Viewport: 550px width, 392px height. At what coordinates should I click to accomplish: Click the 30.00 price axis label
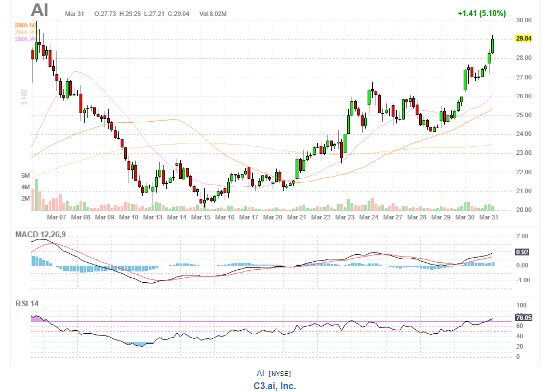click(x=524, y=20)
